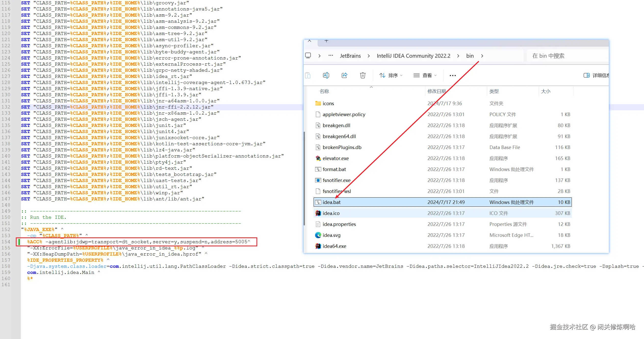The height and width of the screenshot is (339, 644).
Task: Click the idea64.exe application icon
Action: click(318, 246)
